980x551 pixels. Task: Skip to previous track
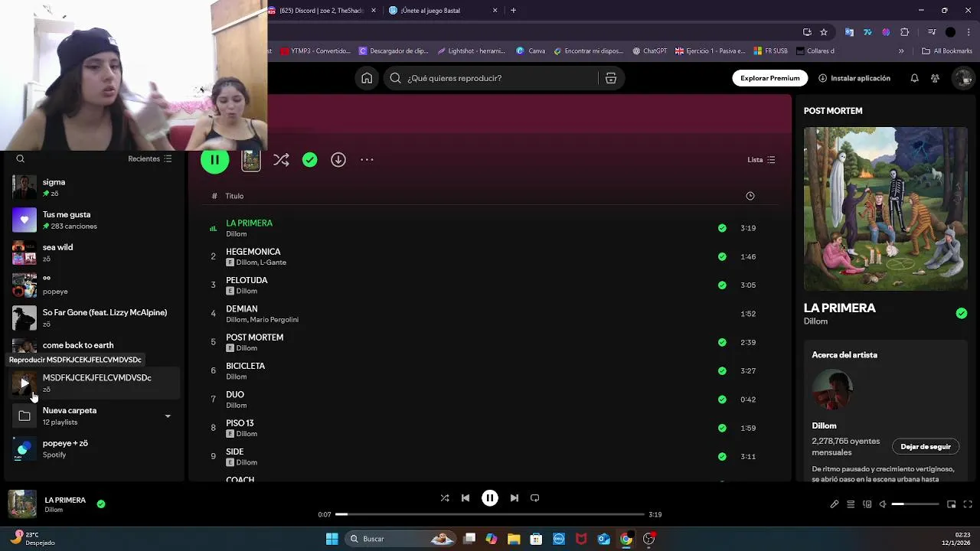tap(465, 498)
